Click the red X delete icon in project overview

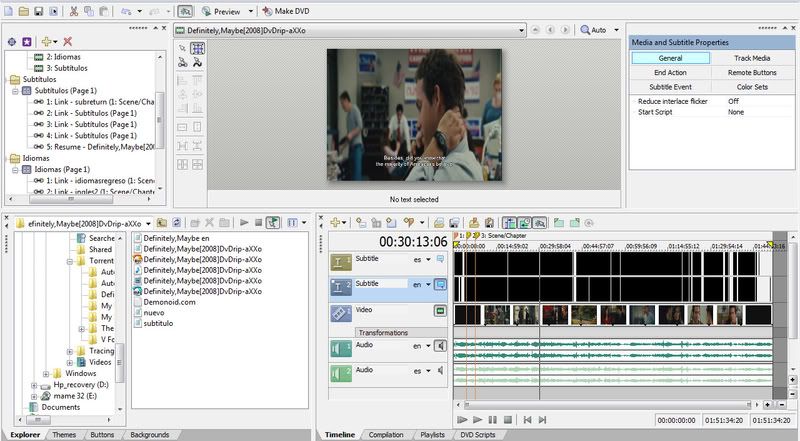67,42
